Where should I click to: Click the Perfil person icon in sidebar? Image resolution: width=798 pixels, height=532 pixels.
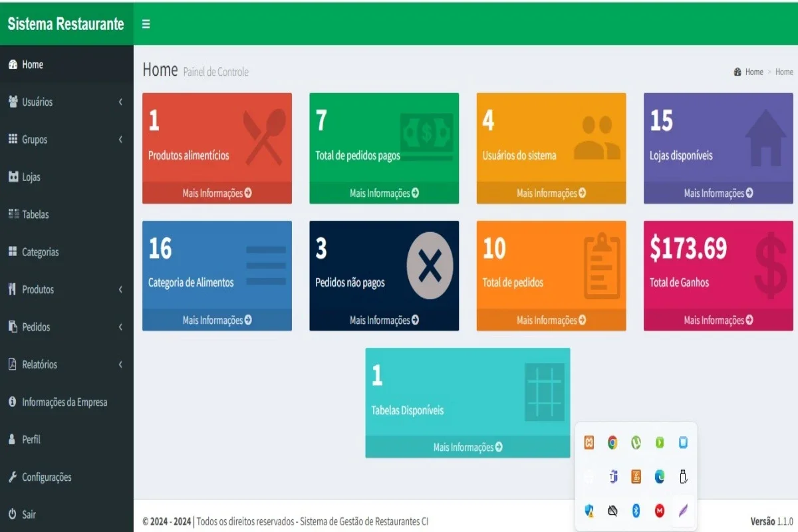tap(12, 440)
